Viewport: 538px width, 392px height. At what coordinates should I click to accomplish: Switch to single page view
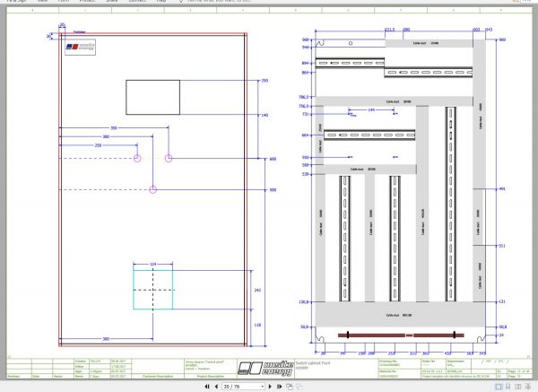[x=499, y=387]
